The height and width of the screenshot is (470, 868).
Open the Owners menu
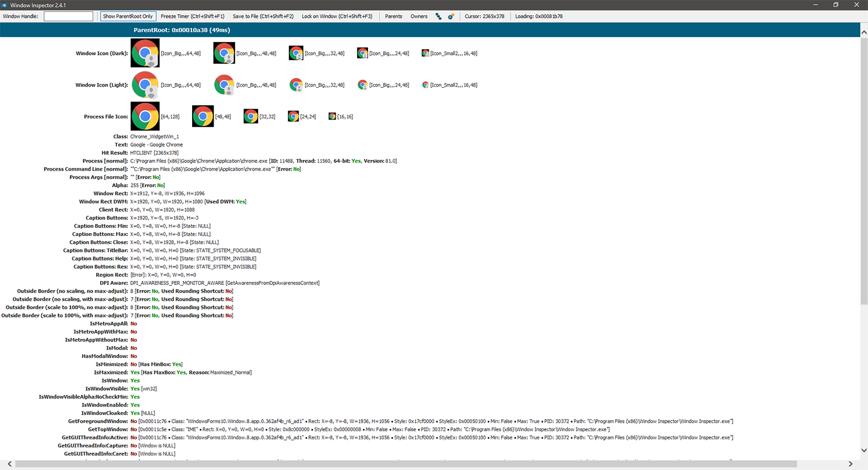419,16
